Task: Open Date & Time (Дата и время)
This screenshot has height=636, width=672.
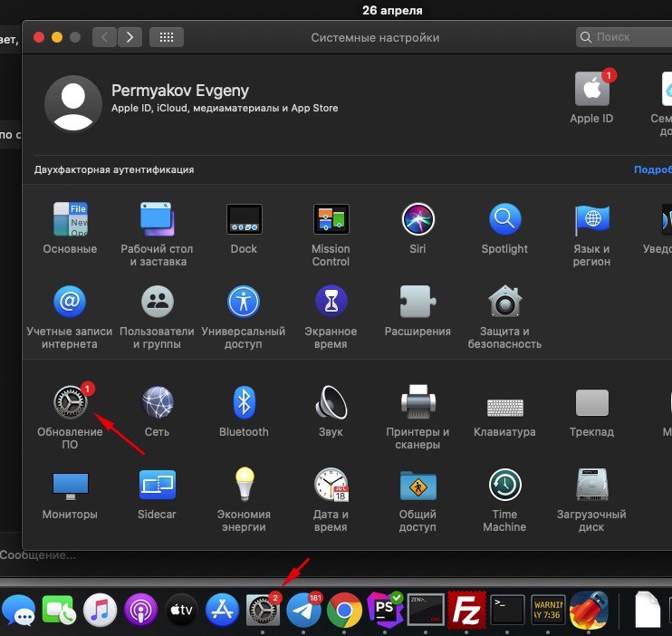Action: tap(331, 486)
